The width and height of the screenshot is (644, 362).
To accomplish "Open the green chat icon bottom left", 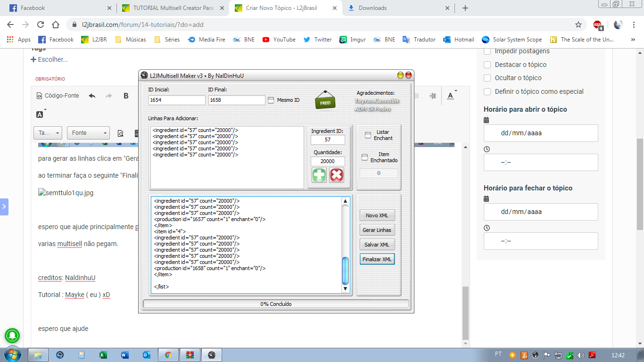I will (12, 335).
